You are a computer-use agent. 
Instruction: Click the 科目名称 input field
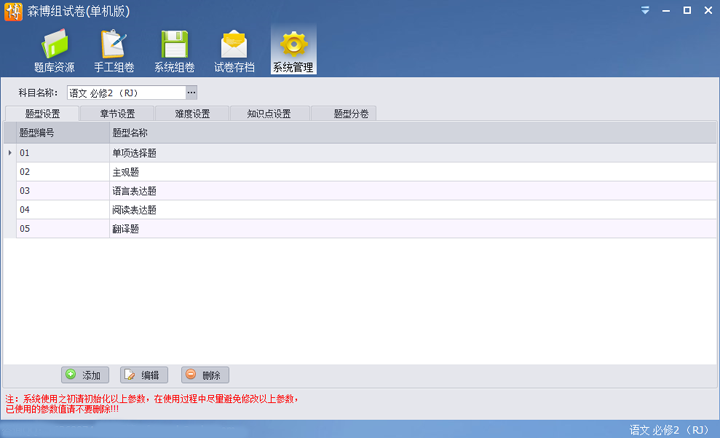(125, 93)
